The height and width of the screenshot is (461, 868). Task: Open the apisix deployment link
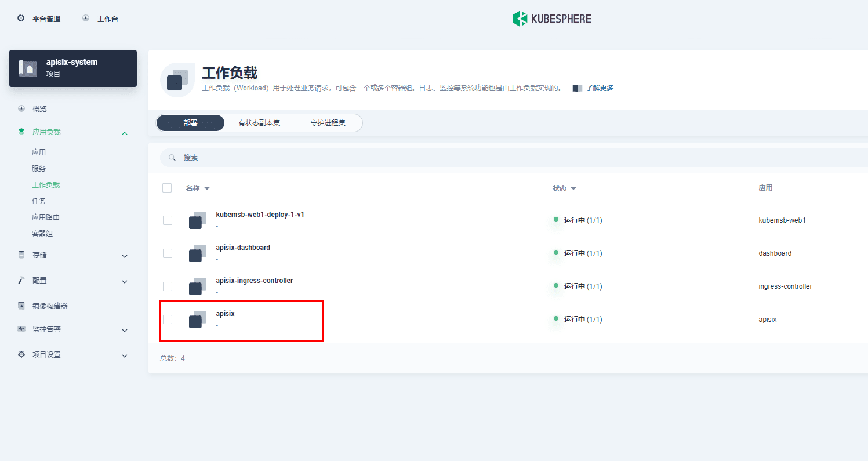click(225, 314)
